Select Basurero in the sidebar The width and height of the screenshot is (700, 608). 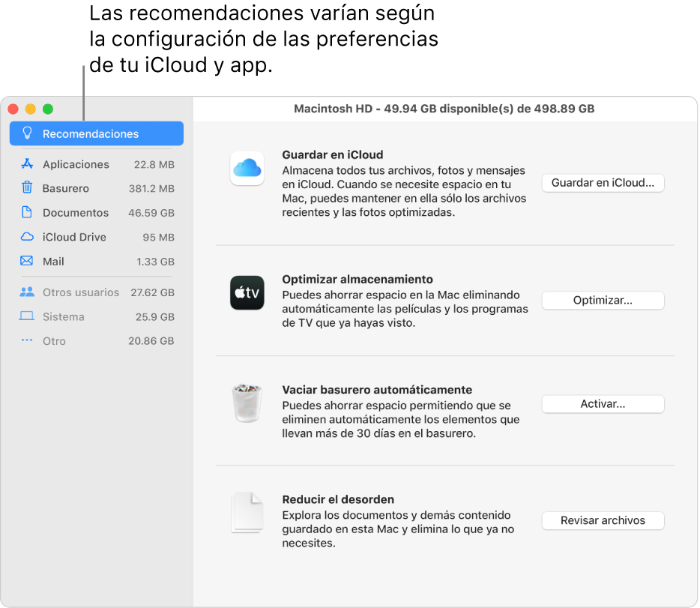(97, 188)
